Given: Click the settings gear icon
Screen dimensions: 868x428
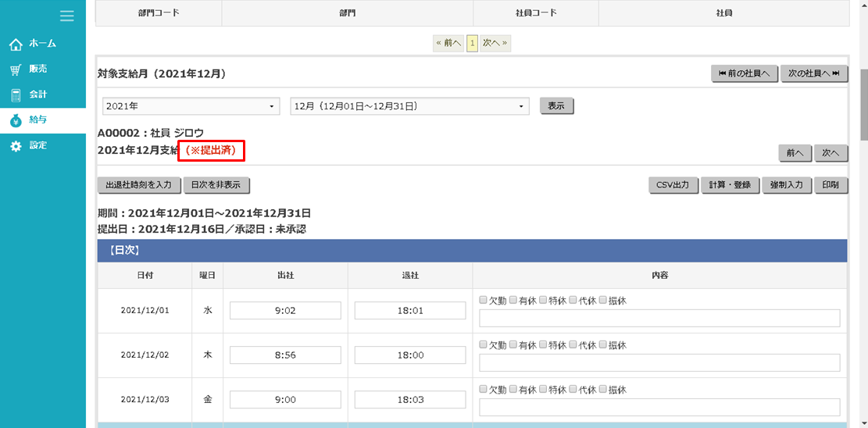Looking at the screenshot, I should [16, 146].
